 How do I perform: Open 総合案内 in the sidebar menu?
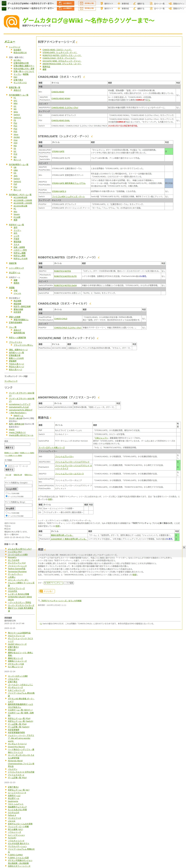click(x=17, y=50)
